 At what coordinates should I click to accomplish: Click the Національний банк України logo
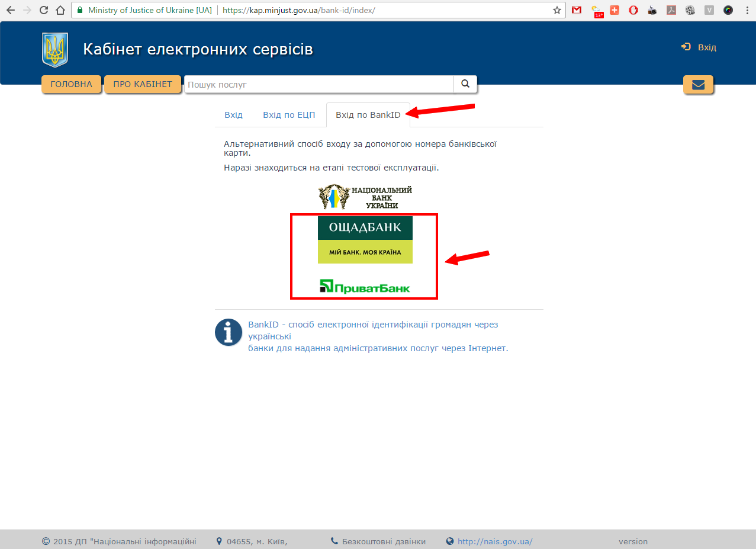(365, 197)
